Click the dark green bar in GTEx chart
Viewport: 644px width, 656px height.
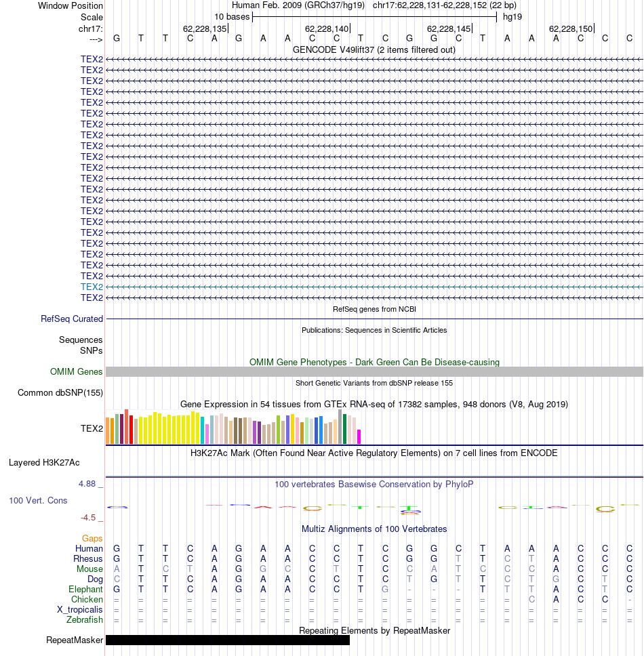pyautogui.click(x=344, y=429)
